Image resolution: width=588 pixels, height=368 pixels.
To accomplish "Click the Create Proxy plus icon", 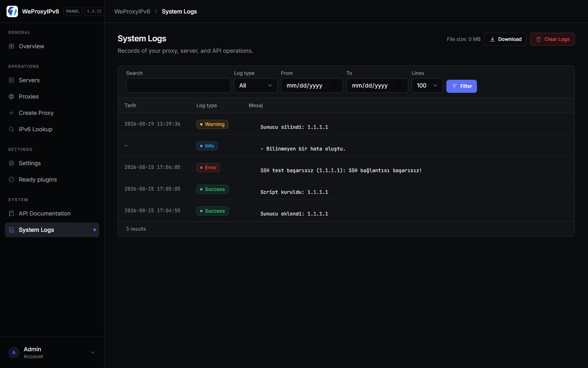I will 11,113.
